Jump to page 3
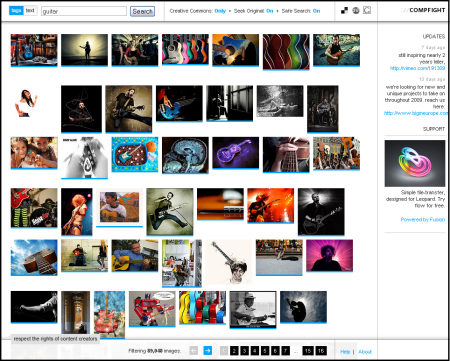 click(245, 351)
